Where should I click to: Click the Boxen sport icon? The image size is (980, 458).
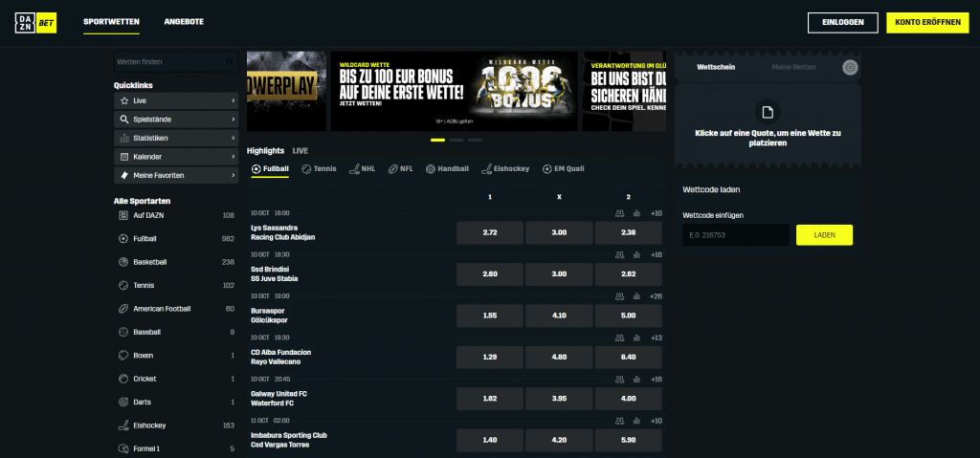coord(122,355)
